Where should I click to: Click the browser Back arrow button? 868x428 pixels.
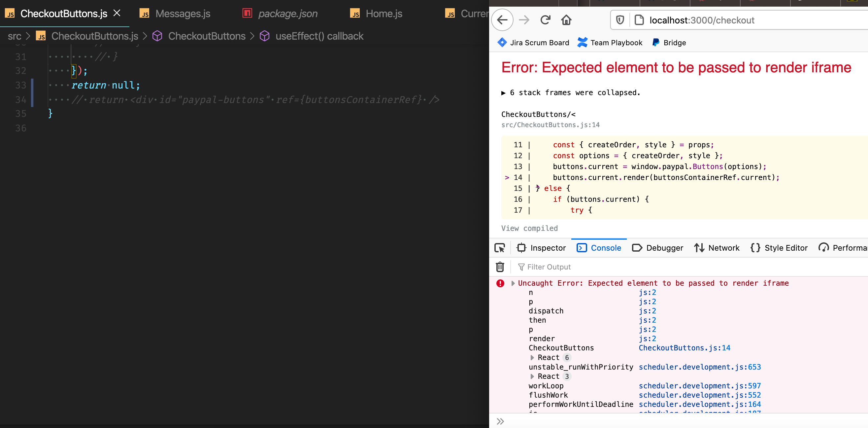point(502,20)
